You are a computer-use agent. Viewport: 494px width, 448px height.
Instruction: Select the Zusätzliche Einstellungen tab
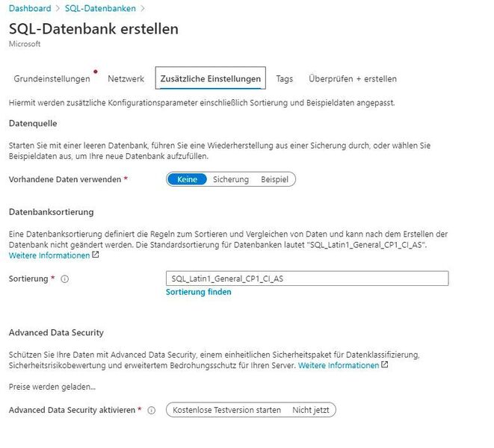tap(210, 78)
